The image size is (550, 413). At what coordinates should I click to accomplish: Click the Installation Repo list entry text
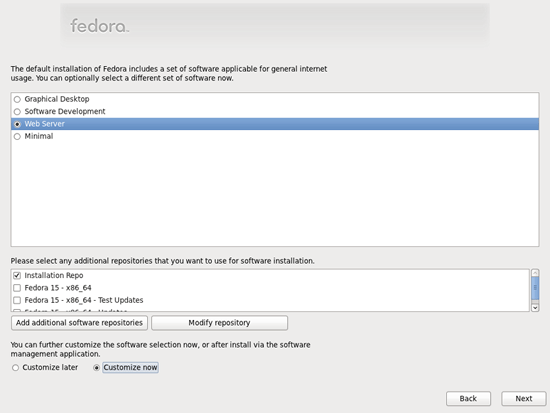click(54, 275)
